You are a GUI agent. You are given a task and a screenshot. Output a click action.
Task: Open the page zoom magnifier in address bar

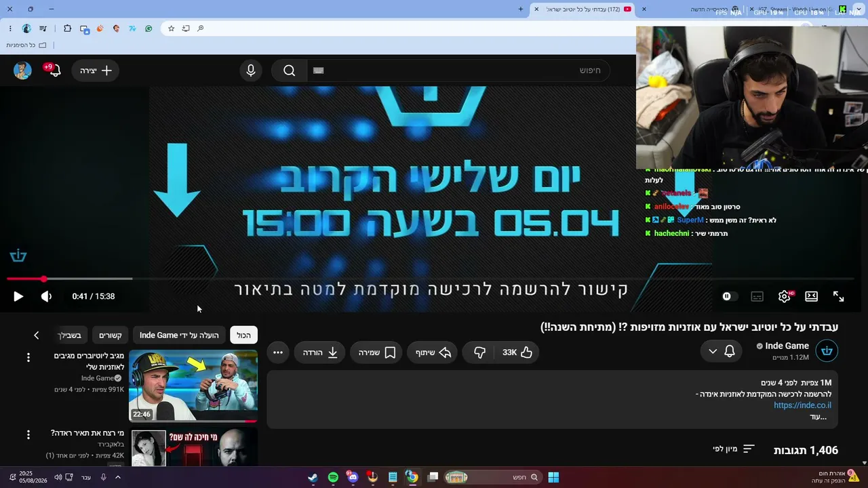pyautogui.click(x=200, y=28)
